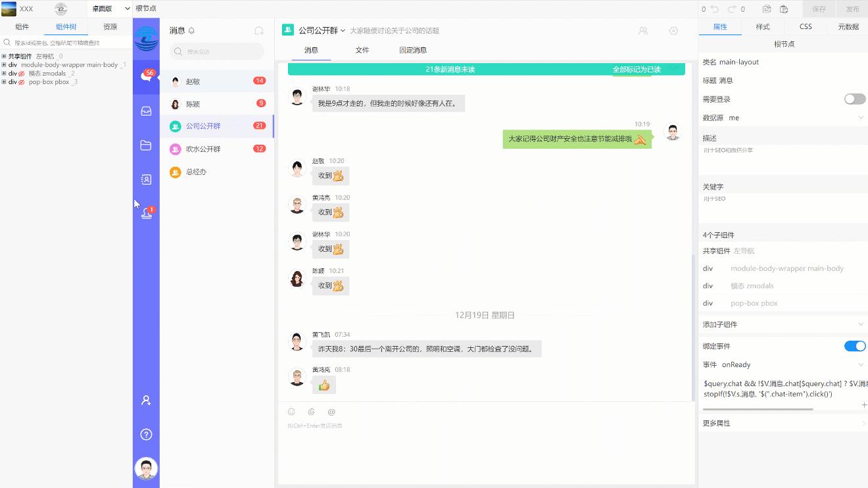This screenshot has width=868, height=488.
Task: Click the redo arrow in top toolbar
Action: pos(732,9)
